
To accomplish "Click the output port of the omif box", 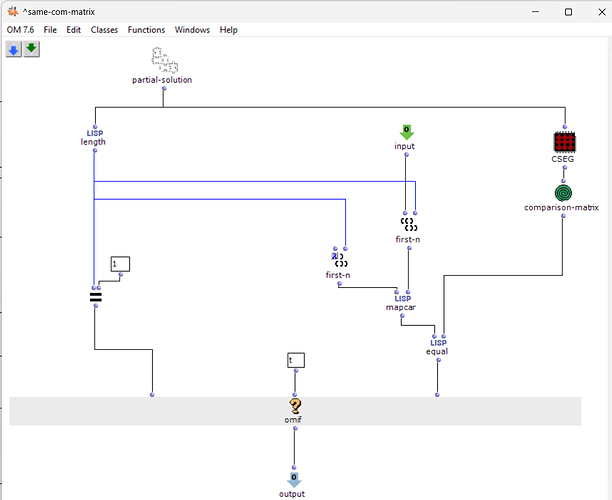I will 295,428.
